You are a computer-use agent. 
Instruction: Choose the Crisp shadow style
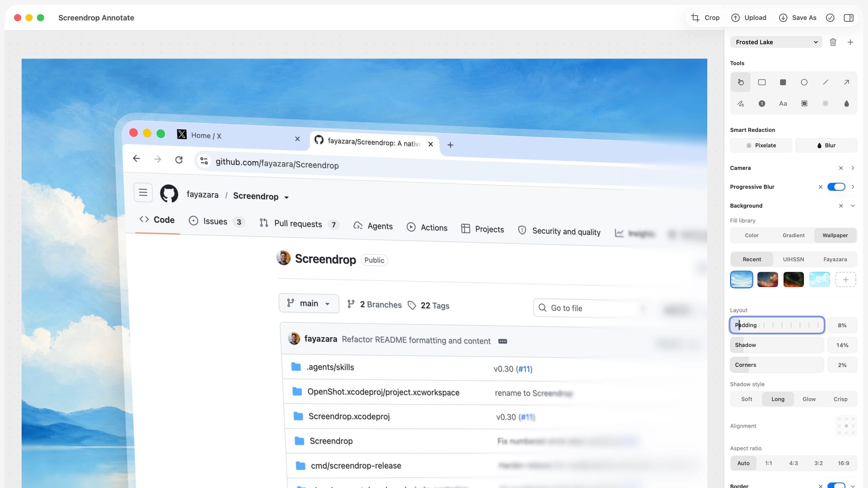pos(840,399)
